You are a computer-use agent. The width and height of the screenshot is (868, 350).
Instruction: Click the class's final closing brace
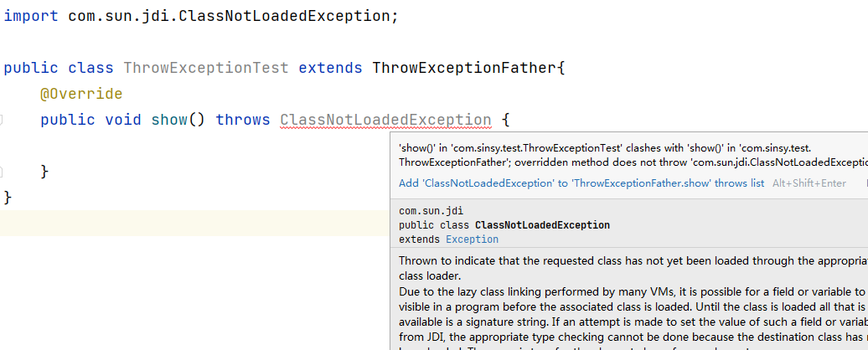(x=8, y=198)
